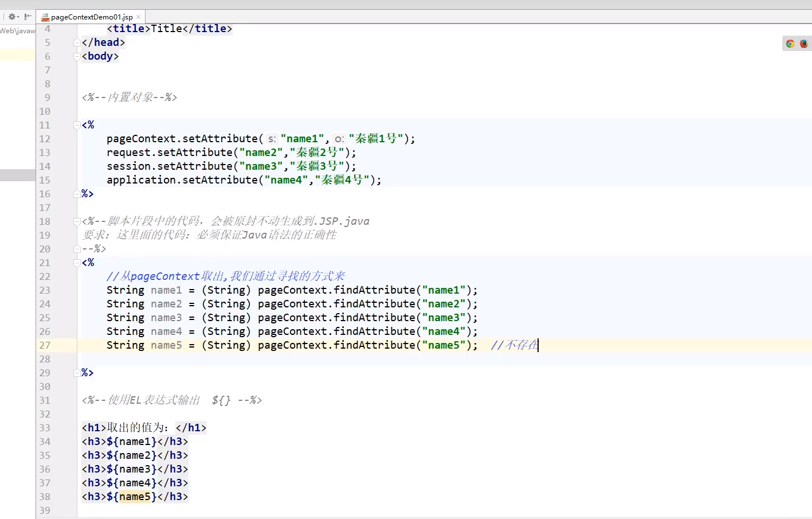This screenshot has width=812, height=519.
Task: Click the "秦疆4号" string on line 15
Action: [342, 180]
